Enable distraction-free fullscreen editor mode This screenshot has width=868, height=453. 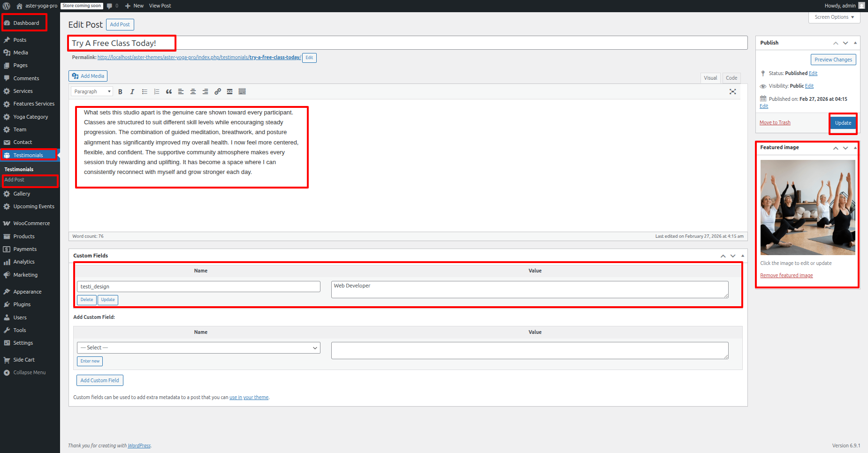coord(732,92)
